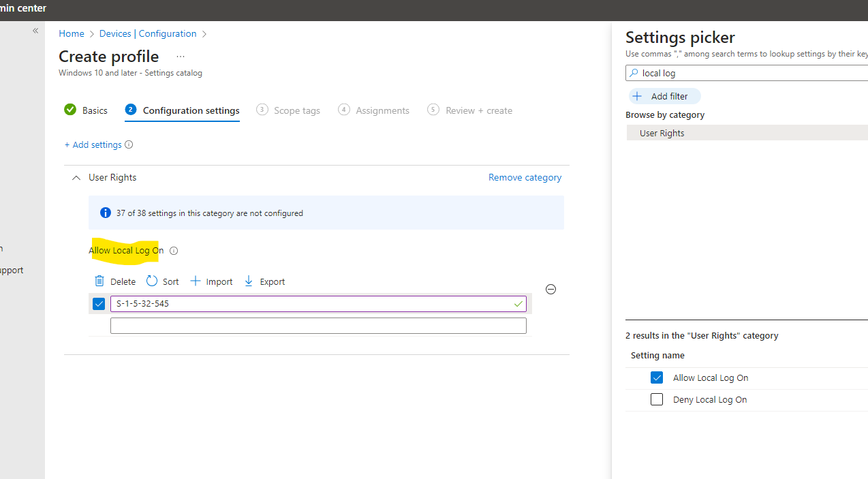
Task: Click the + Add settings link
Action: click(93, 144)
